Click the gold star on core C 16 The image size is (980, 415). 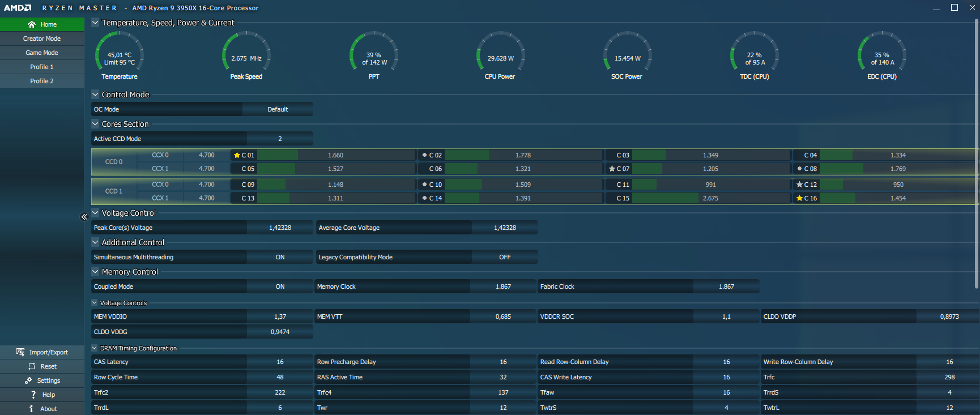click(799, 198)
